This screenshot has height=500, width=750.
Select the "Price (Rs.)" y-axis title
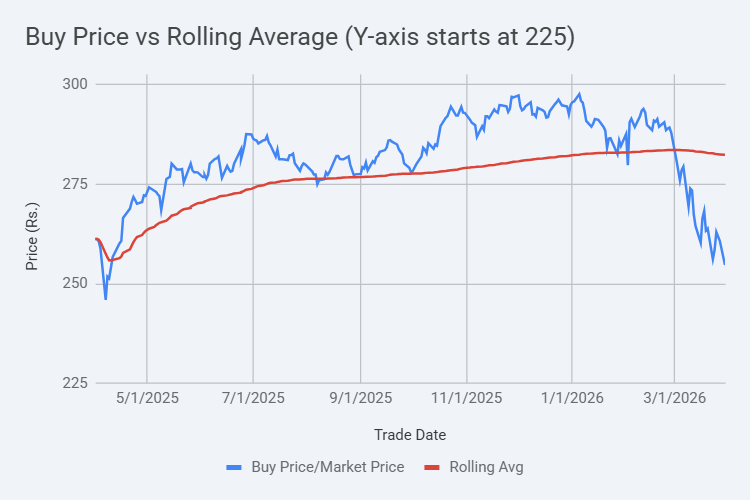click(32, 233)
